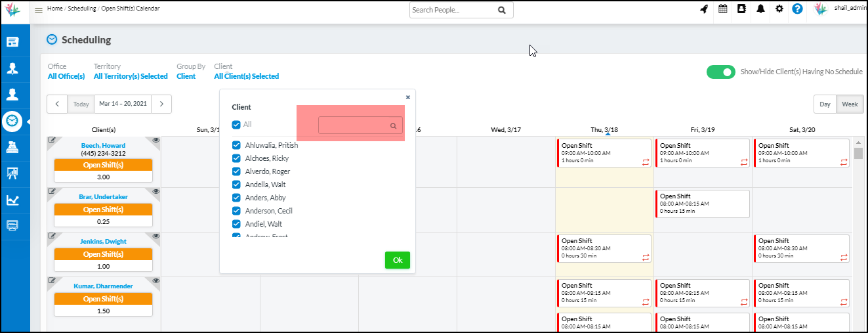Switch to Day view tab

(x=825, y=104)
